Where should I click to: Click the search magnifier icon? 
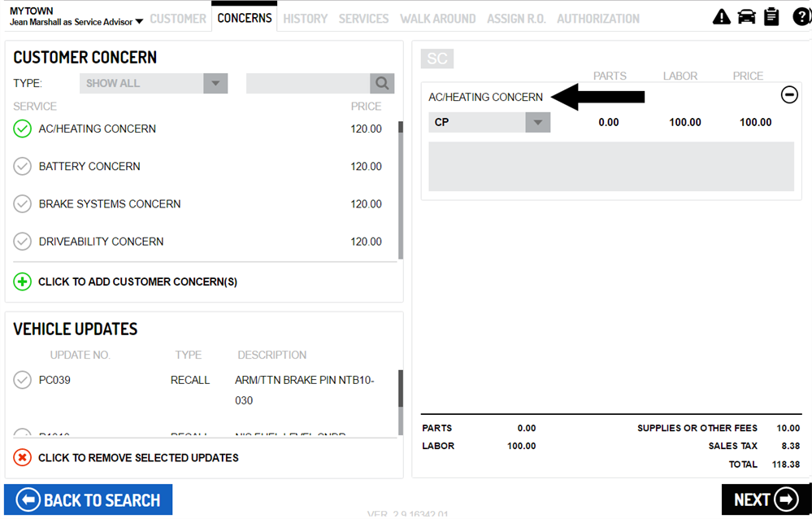[382, 83]
